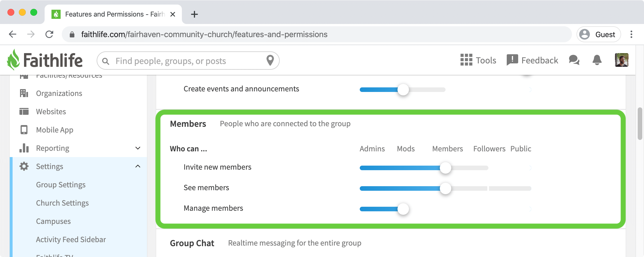The image size is (644, 257).
Task: Click the padlock site info icon
Action: [x=72, y=35]
